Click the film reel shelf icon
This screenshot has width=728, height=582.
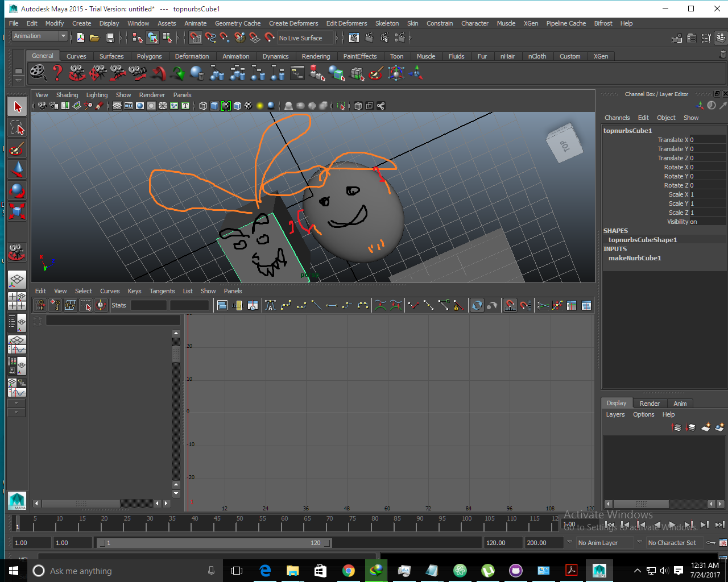[x=38, y=73]
